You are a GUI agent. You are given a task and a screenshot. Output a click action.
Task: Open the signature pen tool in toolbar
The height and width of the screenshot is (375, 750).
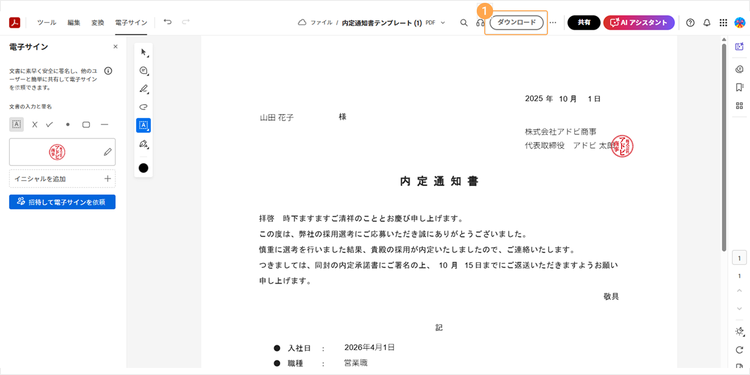pos(143,143)
